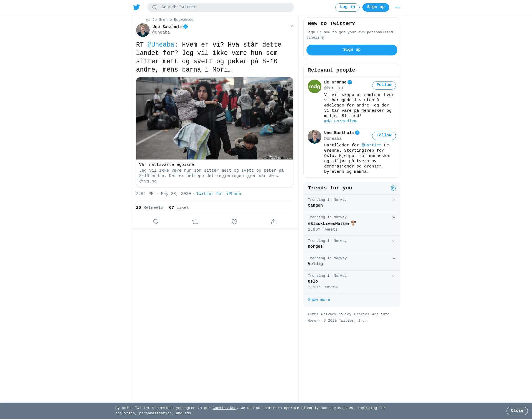Follow Une Bastholm in Relevant people
This screenshot has width=532, height=419.
click(384, 136)
